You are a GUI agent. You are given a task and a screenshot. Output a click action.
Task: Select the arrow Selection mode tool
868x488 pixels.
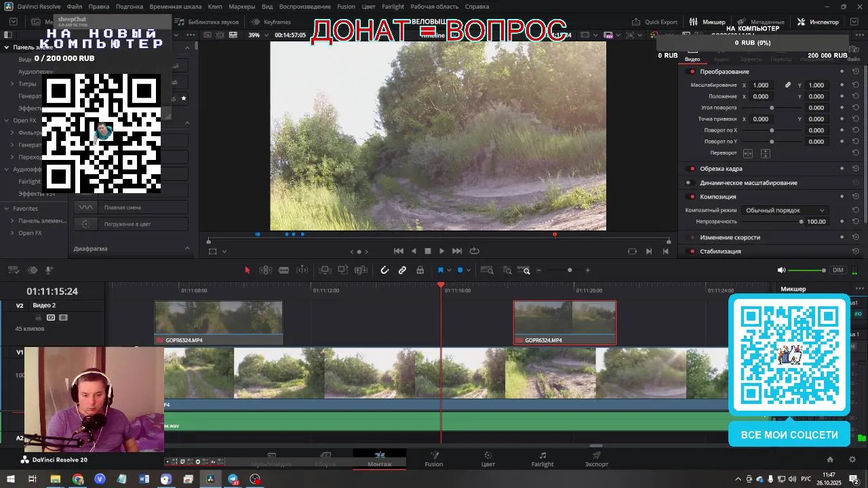coord(248,270)
